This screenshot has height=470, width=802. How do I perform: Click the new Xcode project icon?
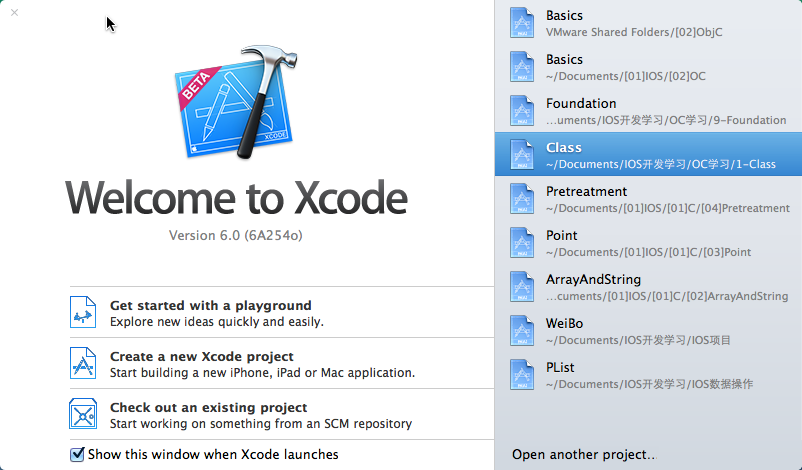tap(83, 363)
